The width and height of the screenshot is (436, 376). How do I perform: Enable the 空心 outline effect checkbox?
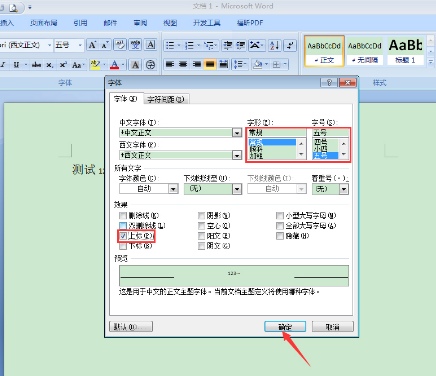[x=201, y=226]
